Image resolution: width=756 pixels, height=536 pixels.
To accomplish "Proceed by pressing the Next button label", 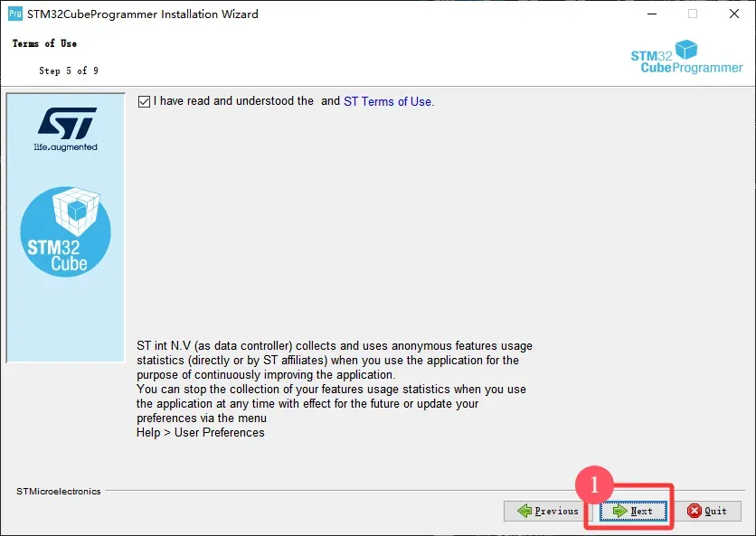I will pos(641,511).
